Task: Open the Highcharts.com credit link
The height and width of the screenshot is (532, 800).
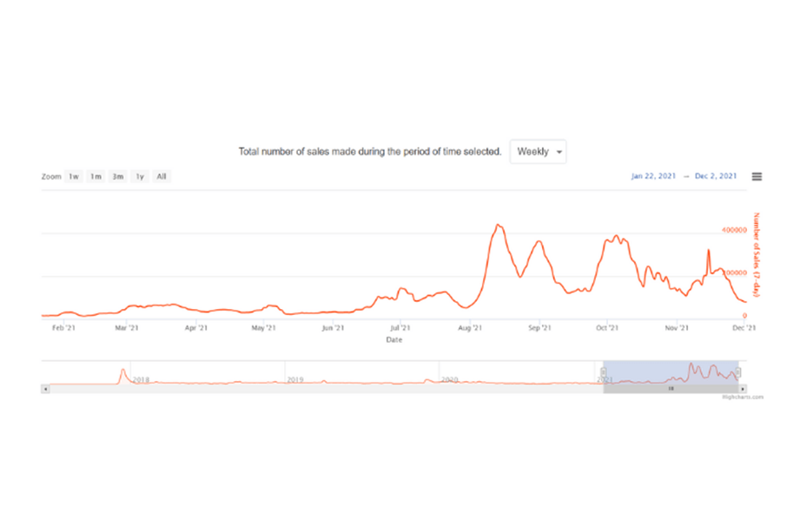Action: click(x=743, y=397)
